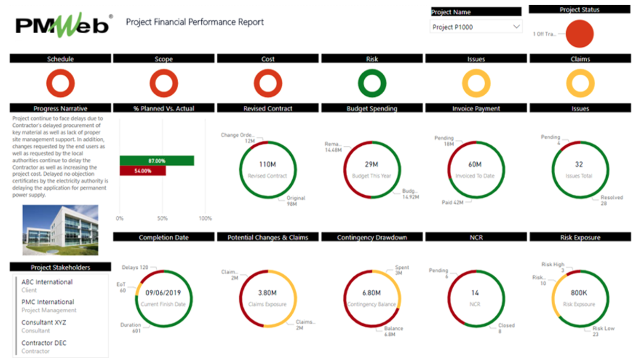This screenshot has height=361, width=644.
Task: Click the 09/06/2019 Current Finish Date donut
Action: (163, 298)
